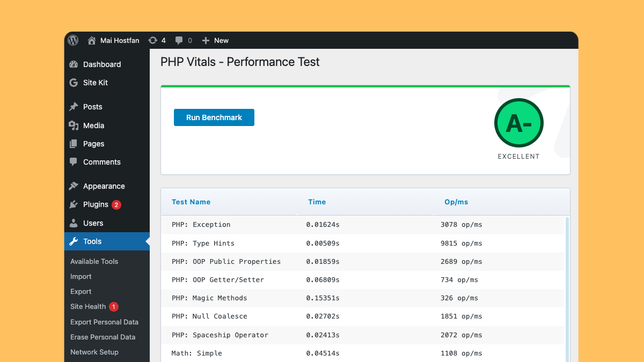Open the comments bubble icon in admin bar
Image resolution: width=644 pixels, height=362 pixels.
tap(179, 40)
